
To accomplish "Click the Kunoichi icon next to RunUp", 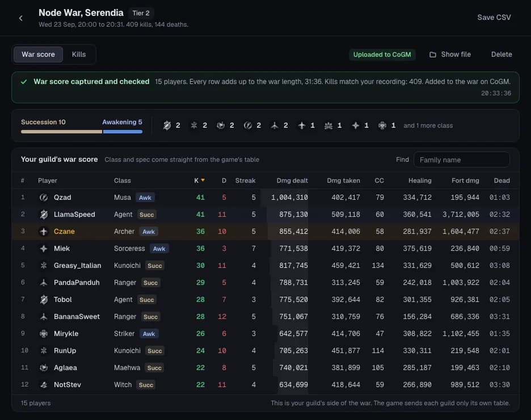I will [x=44, y=351].
